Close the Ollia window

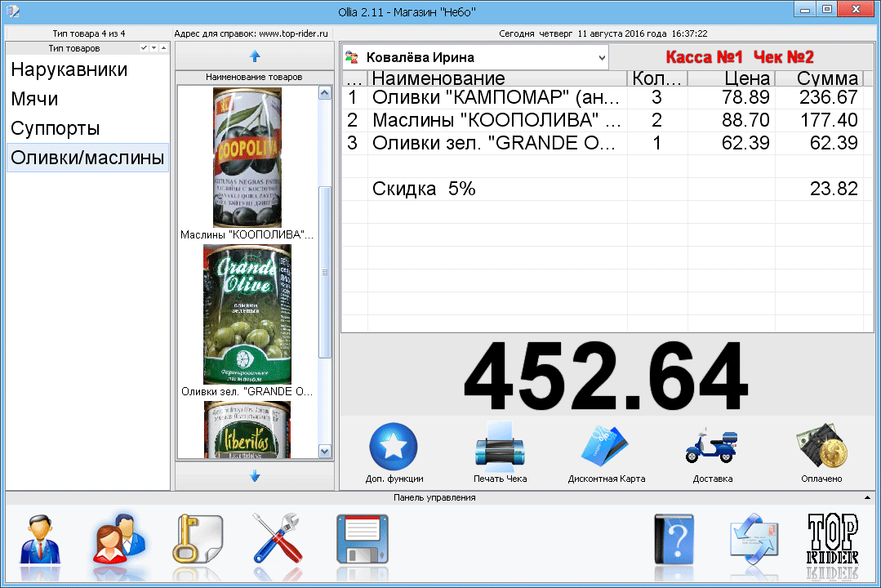coord(856,10)
